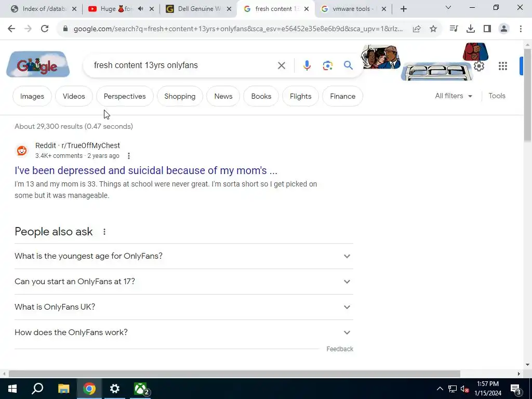Image resolution: width=532 pixels, height=399 pixels.
Task: Open a new browser tab
Action: 403,9
